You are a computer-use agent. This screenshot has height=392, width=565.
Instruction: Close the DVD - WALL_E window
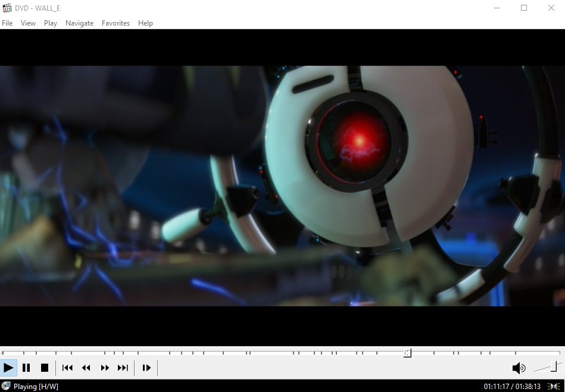coord(551,8)
